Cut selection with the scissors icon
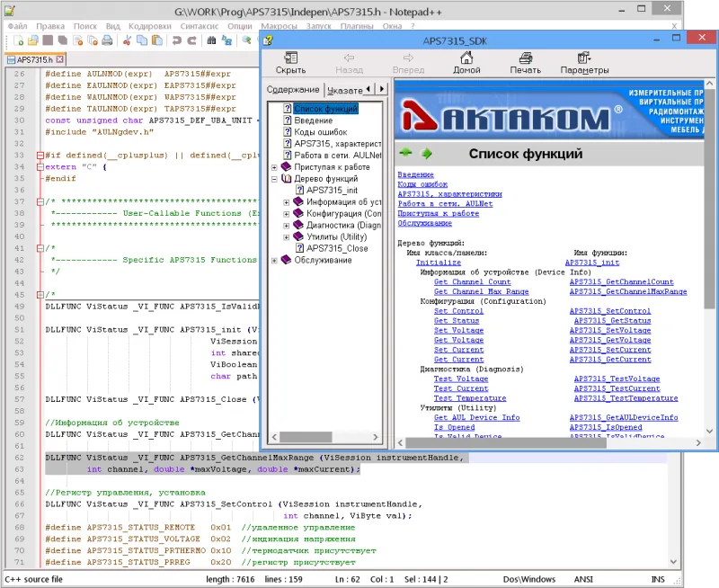 (127, 40)
